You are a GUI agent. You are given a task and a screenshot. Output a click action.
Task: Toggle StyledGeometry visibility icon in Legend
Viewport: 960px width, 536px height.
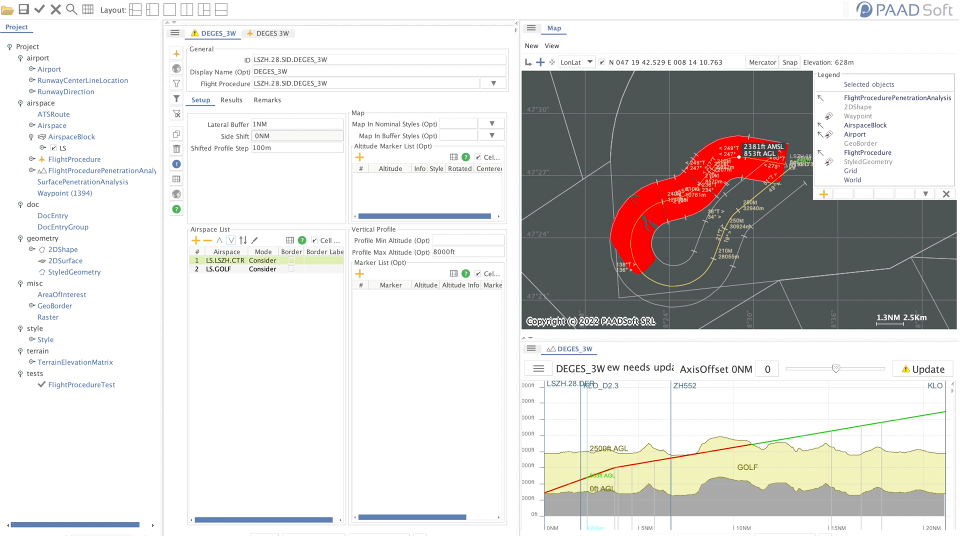click(x=828, y=162)
